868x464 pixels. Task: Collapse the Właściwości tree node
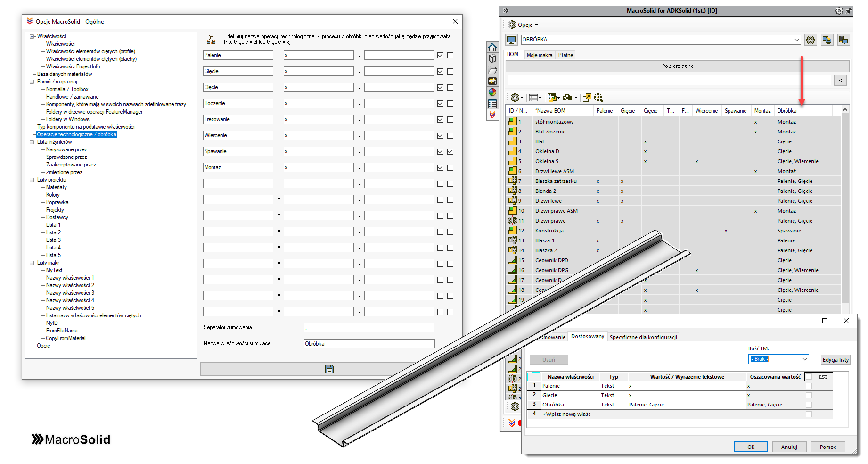point(32,36)
